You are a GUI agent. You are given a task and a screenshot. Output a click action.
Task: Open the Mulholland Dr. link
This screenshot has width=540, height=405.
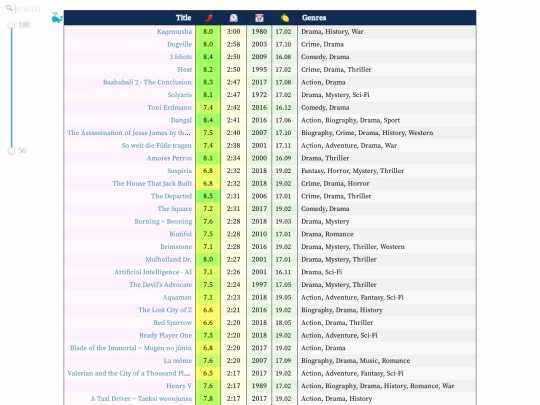(168, 259)
